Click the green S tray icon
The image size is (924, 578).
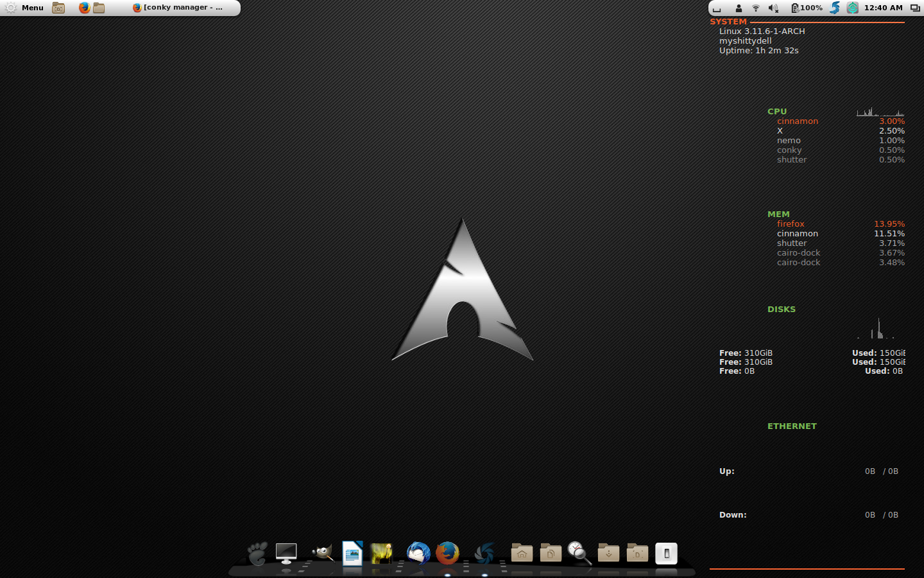852,8
